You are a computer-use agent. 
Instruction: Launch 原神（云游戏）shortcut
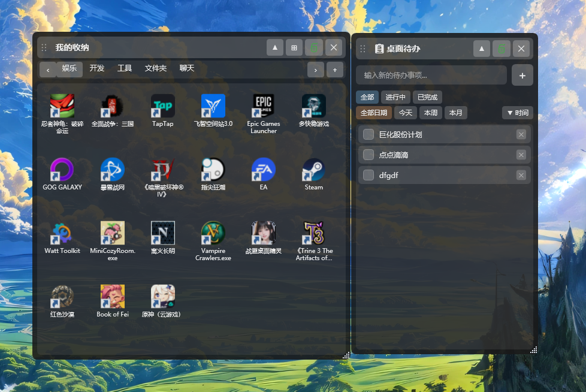coord(162,297)
